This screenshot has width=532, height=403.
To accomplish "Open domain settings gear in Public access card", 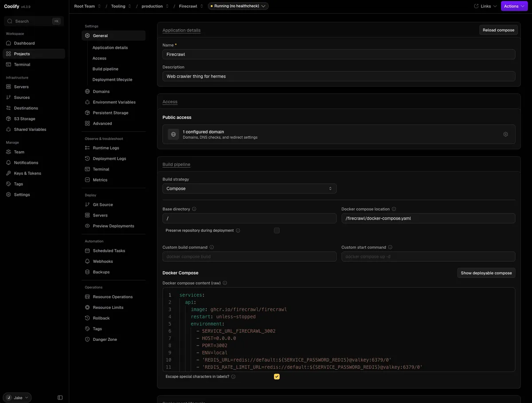I will pyautogui.click(x=505, y=134).
